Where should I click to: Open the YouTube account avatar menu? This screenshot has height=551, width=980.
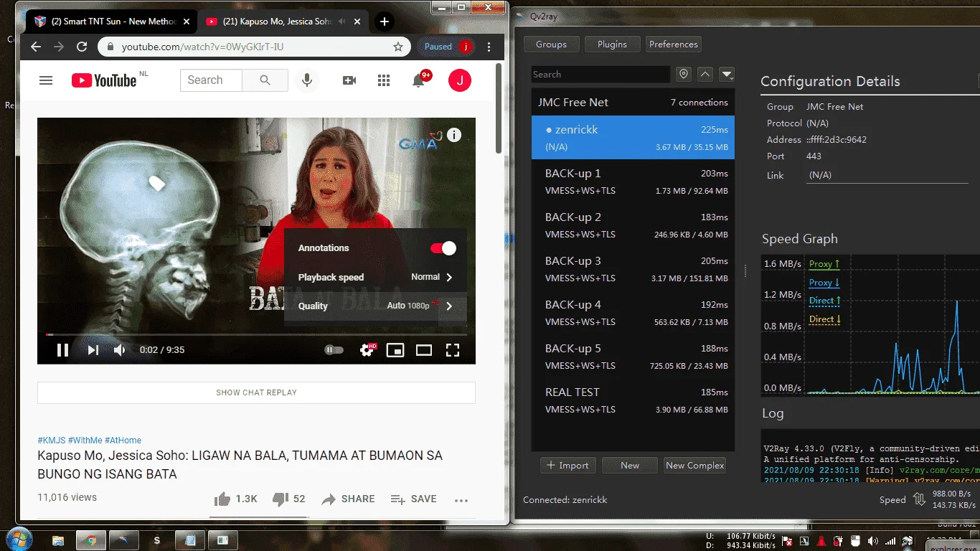[460, 80]
